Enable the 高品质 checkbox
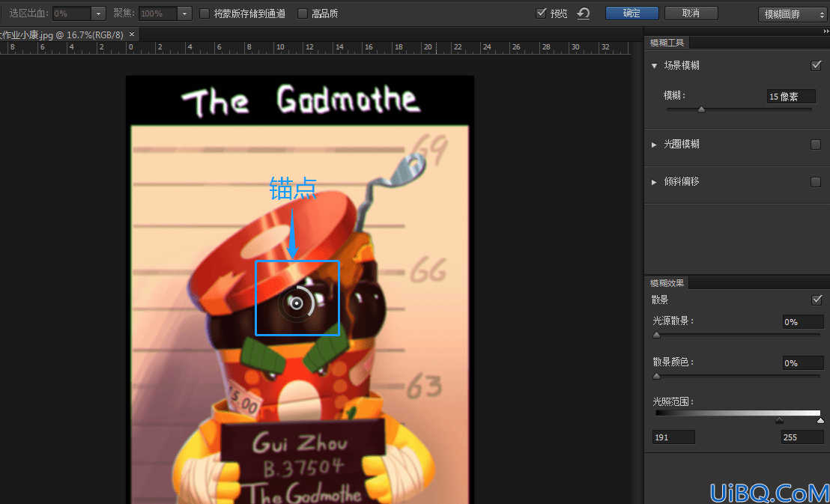This screenshot has width=830, height=504. [302, 13]
